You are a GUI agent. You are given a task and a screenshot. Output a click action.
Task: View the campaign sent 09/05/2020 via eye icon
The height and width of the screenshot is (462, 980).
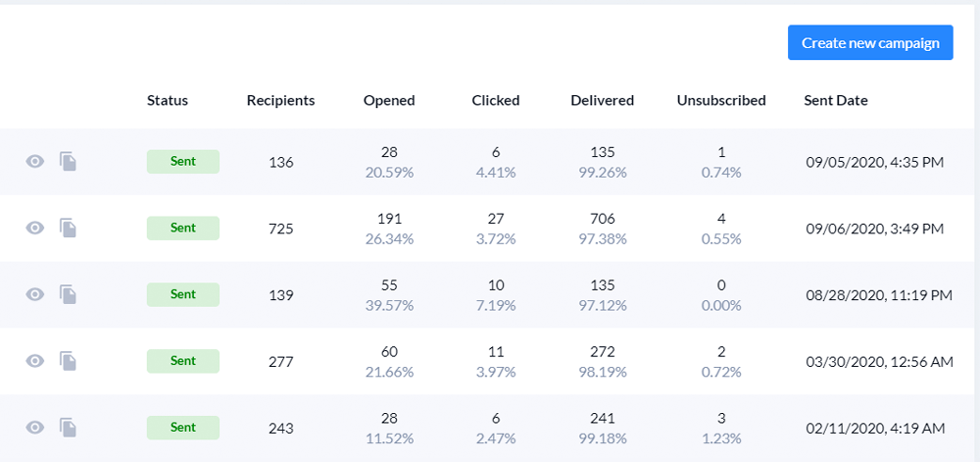click(35, 161)
